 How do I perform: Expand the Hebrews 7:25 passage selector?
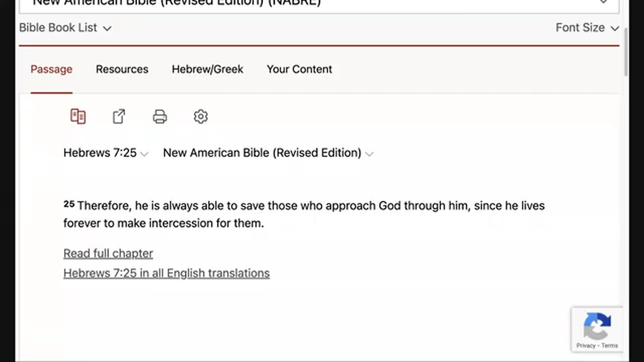click(106, 153)
